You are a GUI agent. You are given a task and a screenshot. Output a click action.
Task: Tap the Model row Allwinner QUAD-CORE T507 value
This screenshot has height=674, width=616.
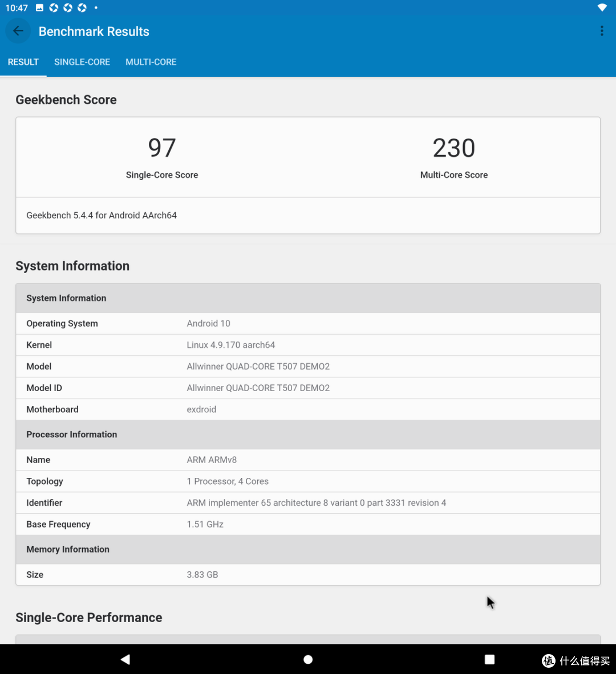tap(258, 366)
